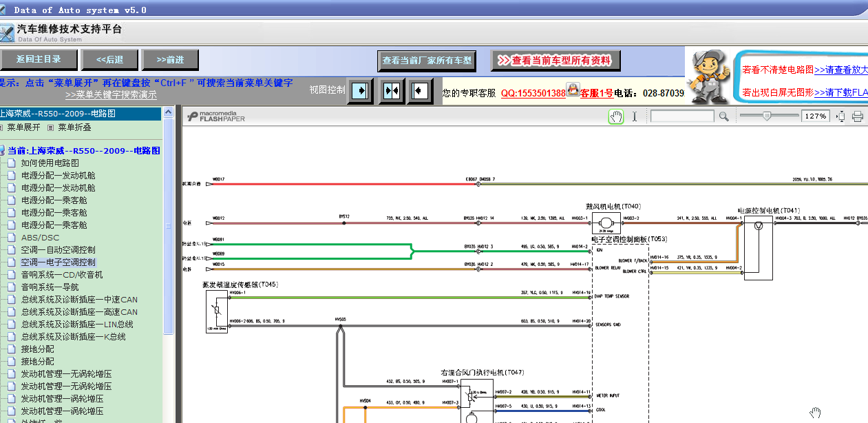This screenshot has width=868, height=423.
Task: Click the magnifier find icon
Action: click(x=723, y=116)
